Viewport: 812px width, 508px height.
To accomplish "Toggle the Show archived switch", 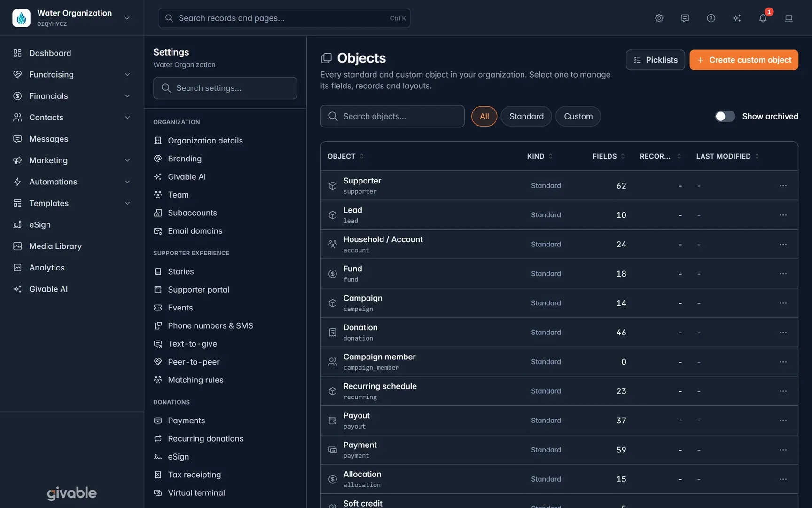I will tap(725, 116).
